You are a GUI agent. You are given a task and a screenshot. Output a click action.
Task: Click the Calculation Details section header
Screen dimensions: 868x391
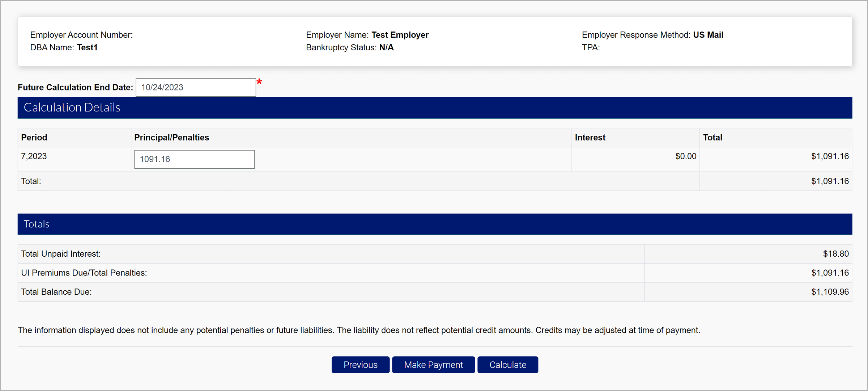(72, 108)
